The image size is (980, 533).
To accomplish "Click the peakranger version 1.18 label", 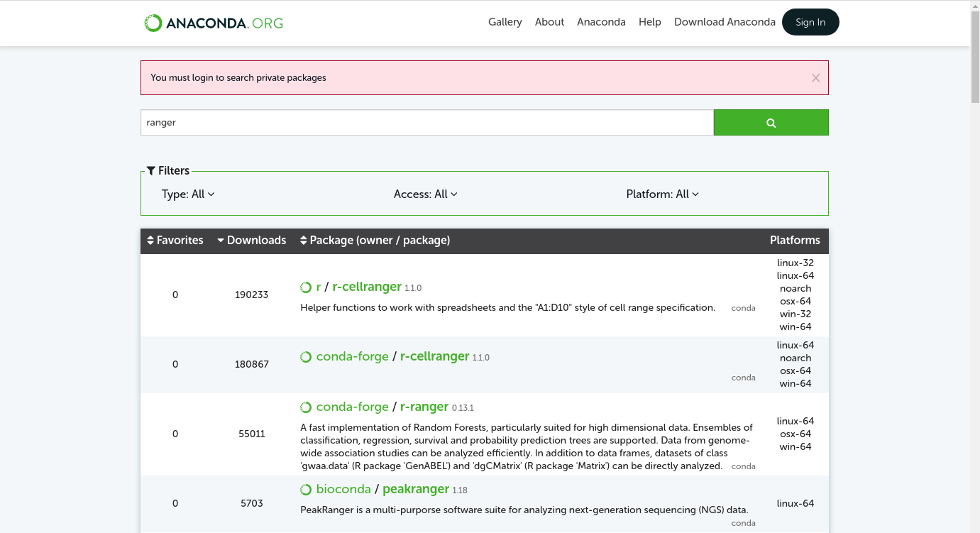I will click(x=460, y=490).
